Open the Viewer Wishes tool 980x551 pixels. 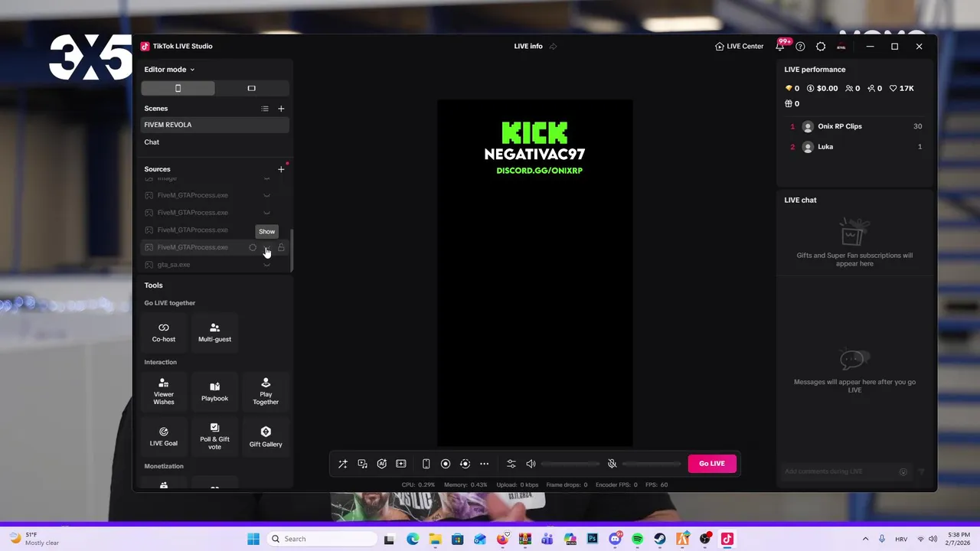[x=164, y=391]
